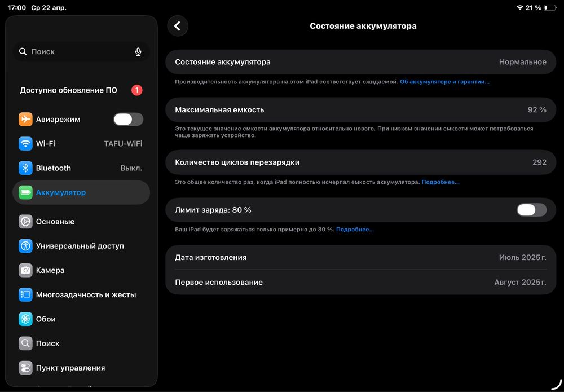The height and width of the screenshot is (392, 564).
Task: Tap Дата изготовления row
Action: coord(361,258)
